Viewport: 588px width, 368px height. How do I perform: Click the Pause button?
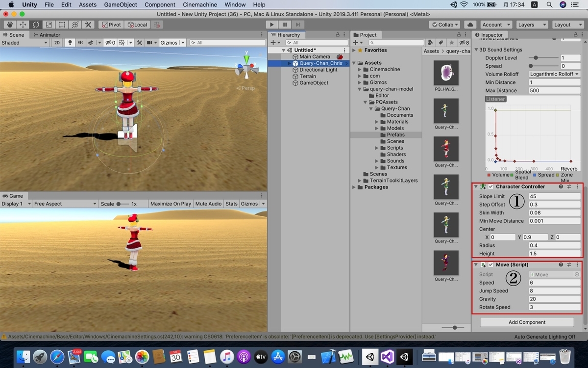(285, 25)
